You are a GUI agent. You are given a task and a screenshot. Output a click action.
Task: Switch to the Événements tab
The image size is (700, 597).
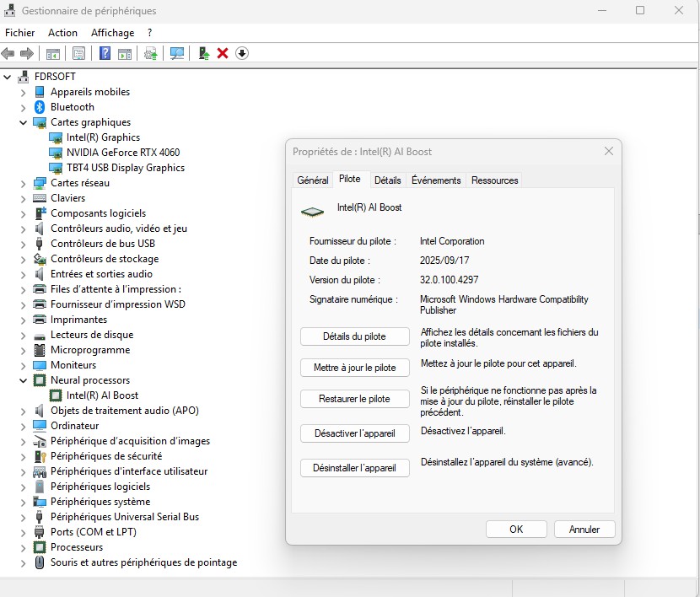tap(436, 180)
